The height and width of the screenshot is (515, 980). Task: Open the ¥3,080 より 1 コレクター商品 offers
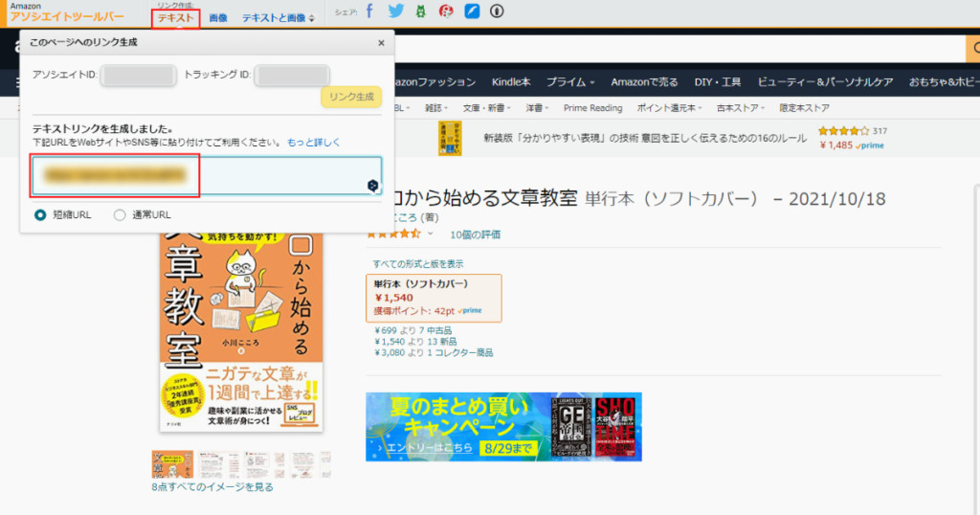[x=434, y=352]
